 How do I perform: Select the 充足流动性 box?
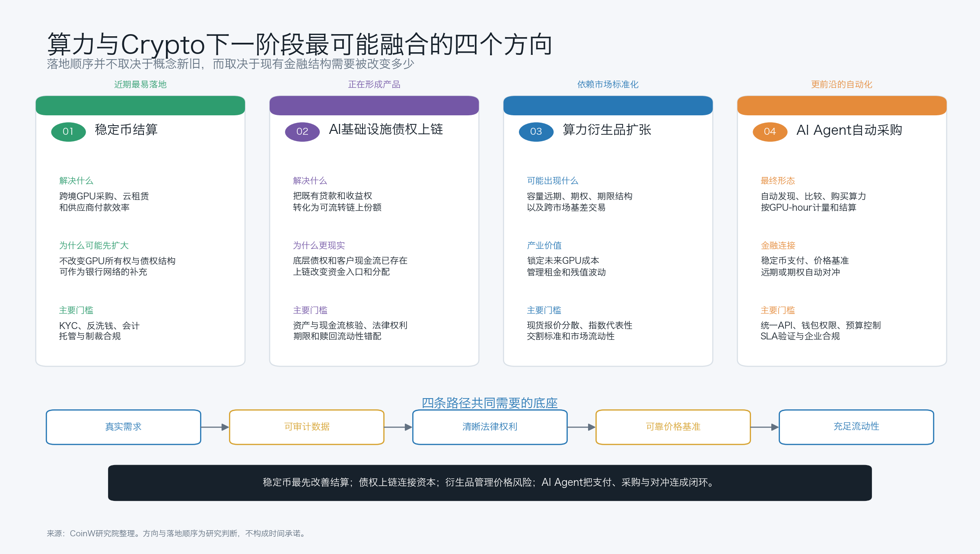[x=856, y=427]
